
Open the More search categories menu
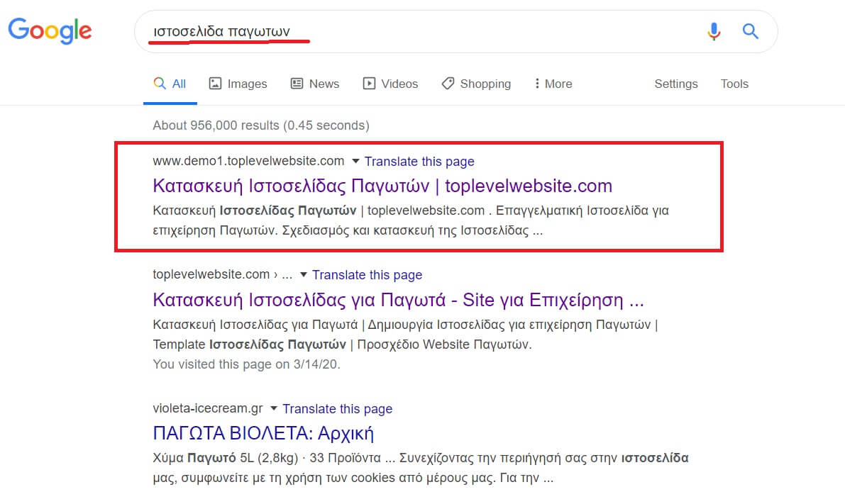coord(553,84)
